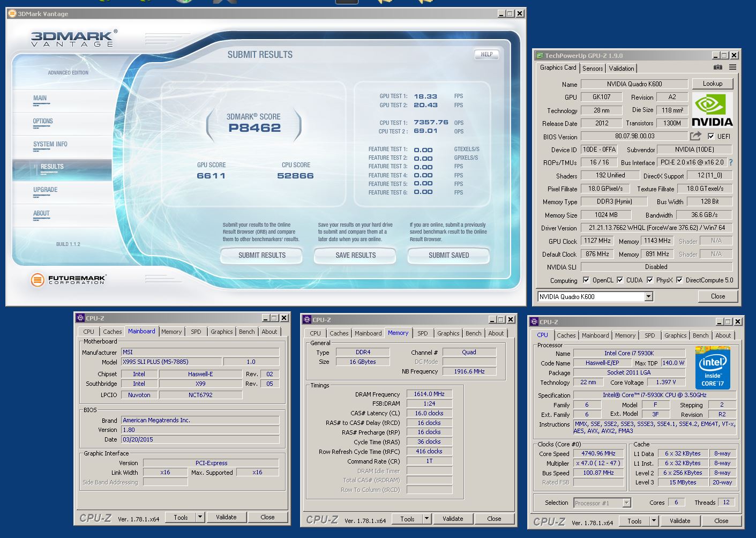Click the CPU-Z Mainboard window title icon
Screen dimensions: 756x538
(80, 318)
